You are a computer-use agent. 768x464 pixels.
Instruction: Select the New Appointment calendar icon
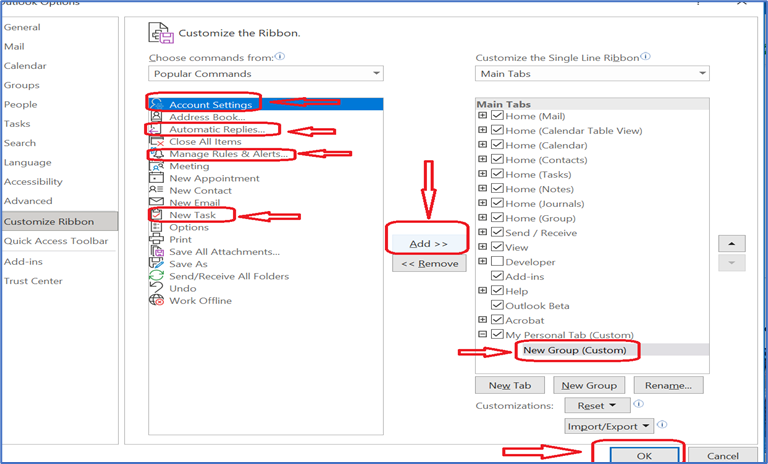point(156,178)
